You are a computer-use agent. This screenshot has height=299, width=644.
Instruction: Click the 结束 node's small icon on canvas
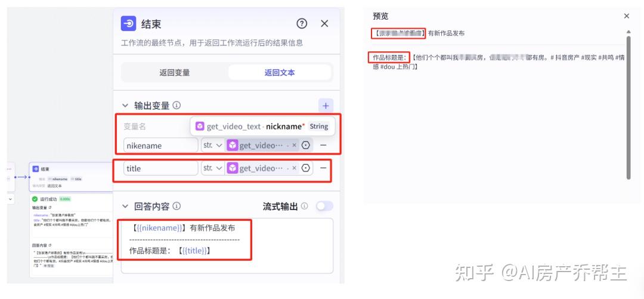[36, 169]
